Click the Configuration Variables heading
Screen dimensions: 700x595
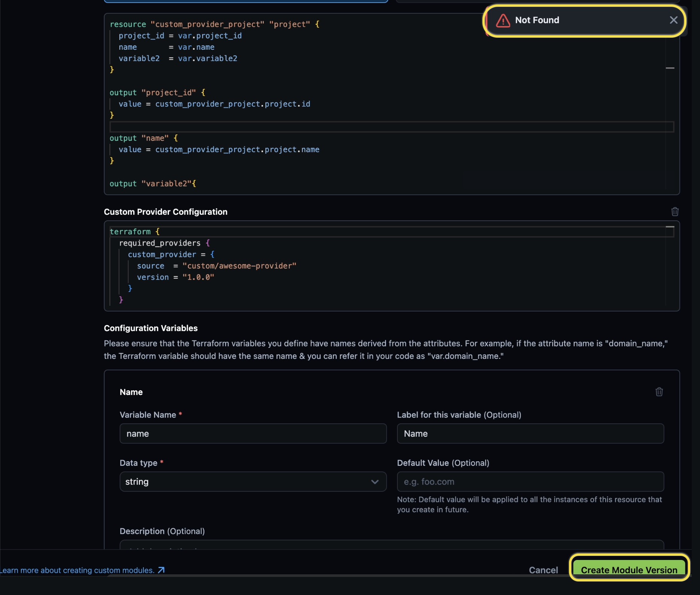tap(151, 328)
